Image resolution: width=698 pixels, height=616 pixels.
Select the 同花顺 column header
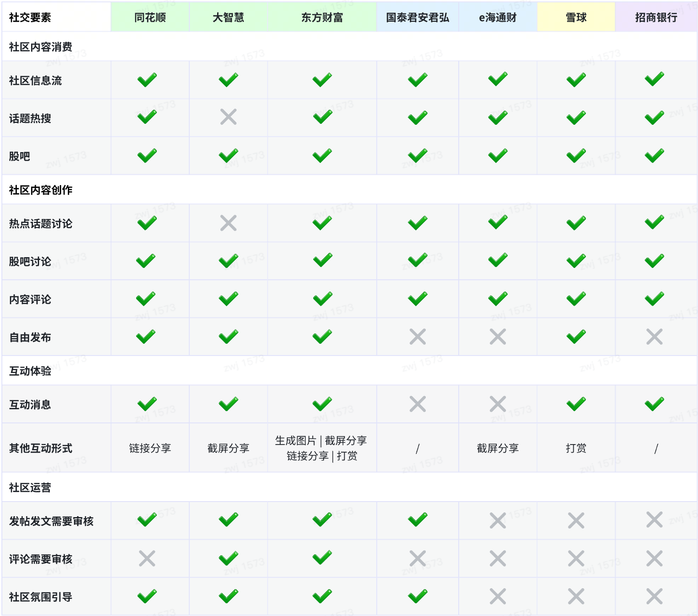click(x=150, y=17)
